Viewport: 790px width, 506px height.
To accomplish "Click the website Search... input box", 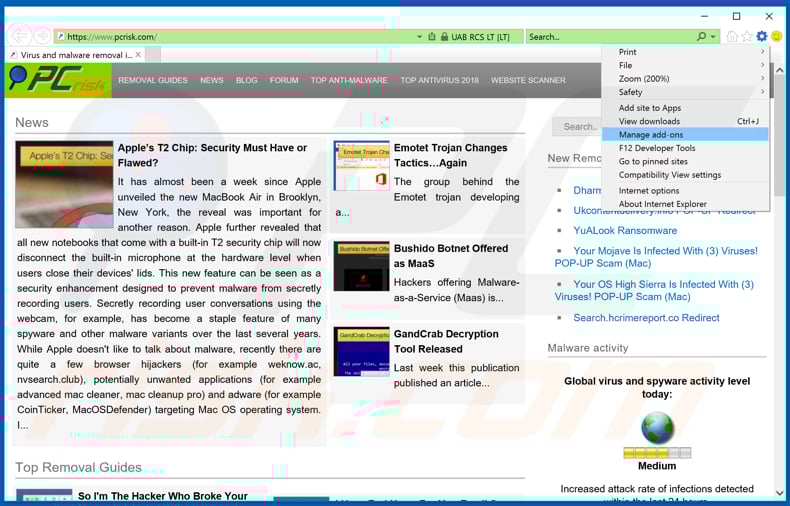I will [577, 126].
